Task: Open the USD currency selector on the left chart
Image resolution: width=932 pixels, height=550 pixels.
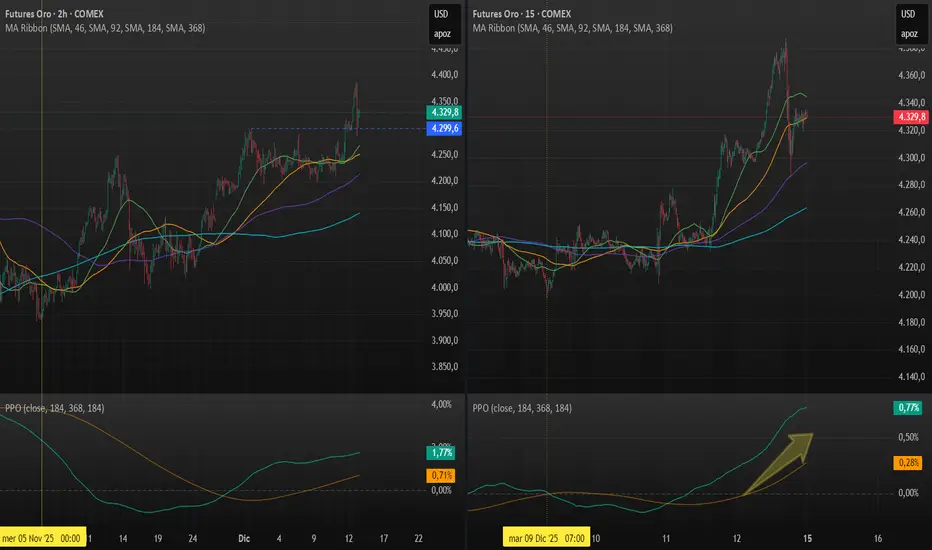Action: tap(441, 13)
